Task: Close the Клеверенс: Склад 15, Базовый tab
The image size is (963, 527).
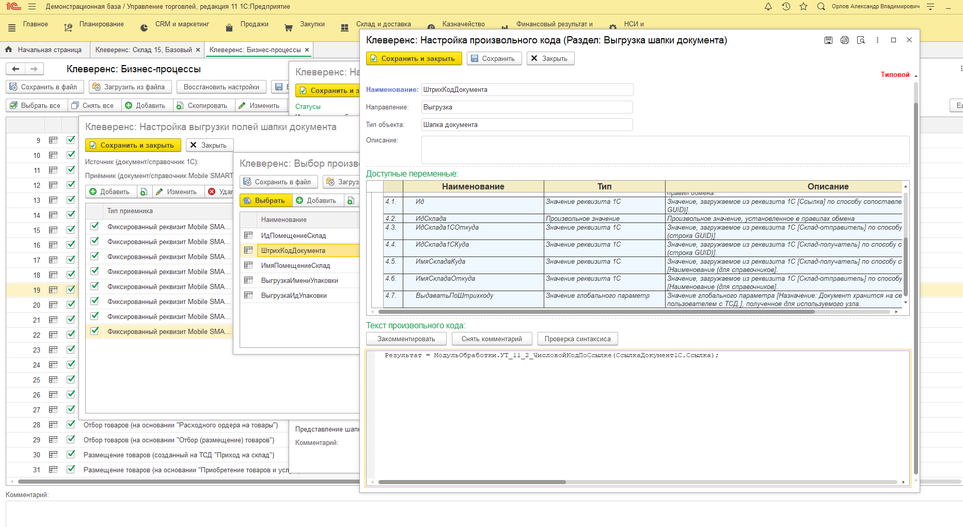Action: (198, 50)
